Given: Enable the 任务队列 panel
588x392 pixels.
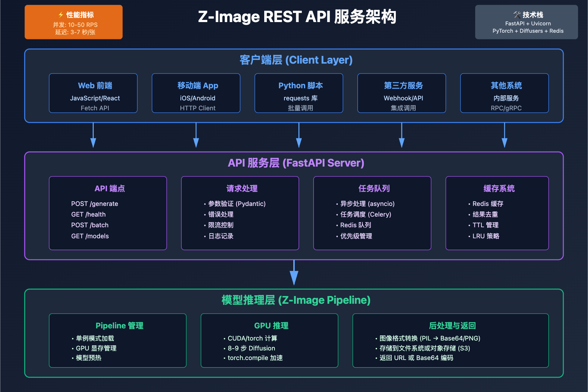Looking at the screenshot, I should coord(372,213).
